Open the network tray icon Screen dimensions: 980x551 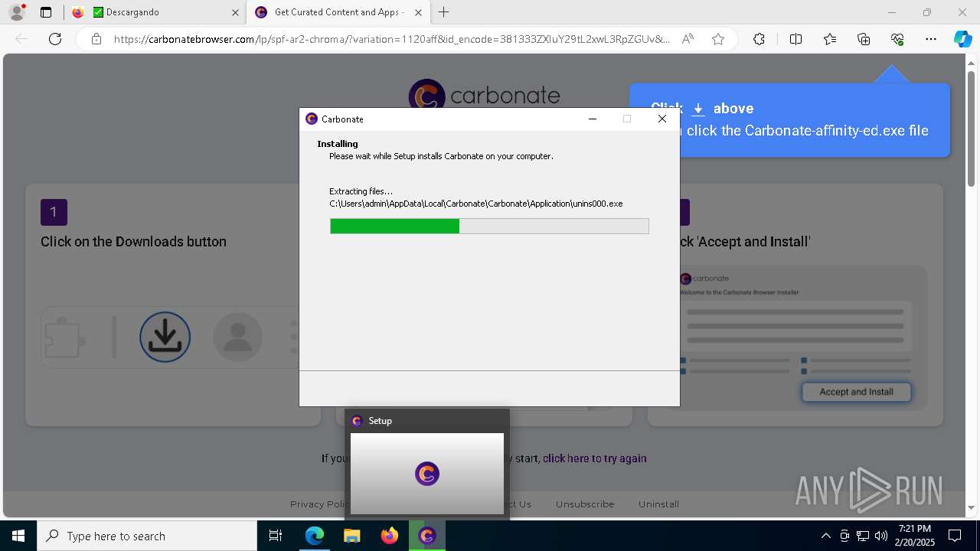(x=863, y=536)
